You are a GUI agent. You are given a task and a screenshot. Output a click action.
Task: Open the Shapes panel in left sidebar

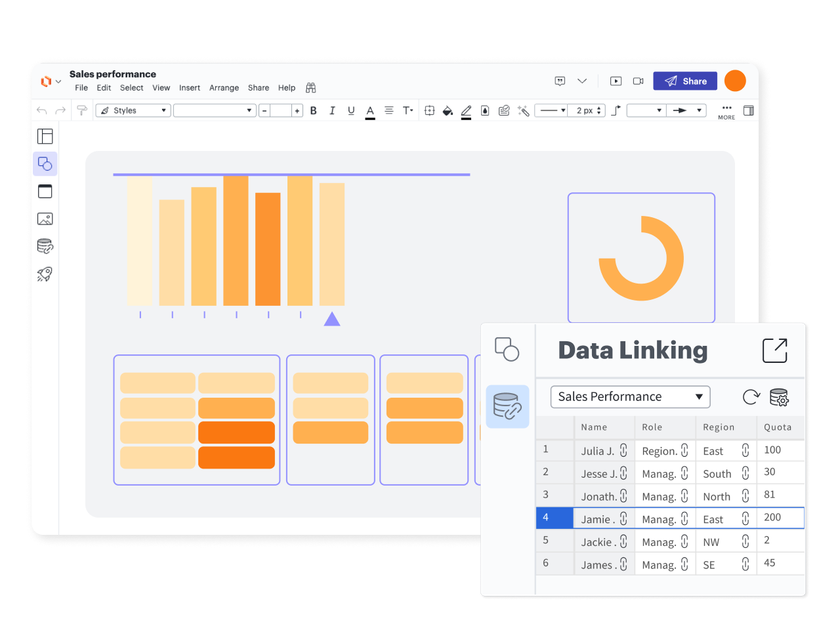coord(45,163)
